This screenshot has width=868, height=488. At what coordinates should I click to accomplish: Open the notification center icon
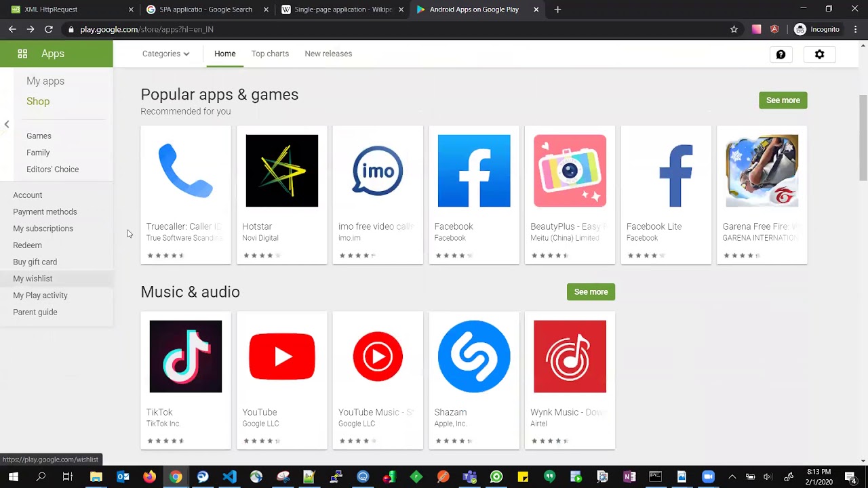point(850,477)
